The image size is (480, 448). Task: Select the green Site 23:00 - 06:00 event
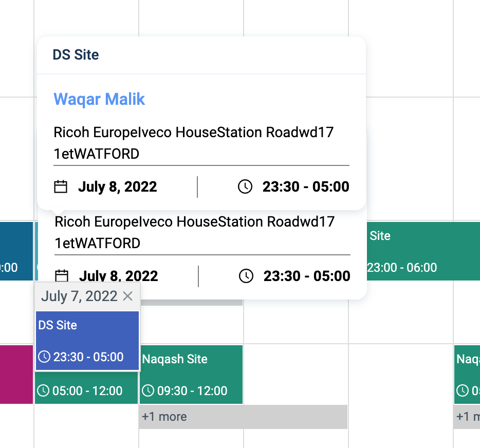click(421, 251)
